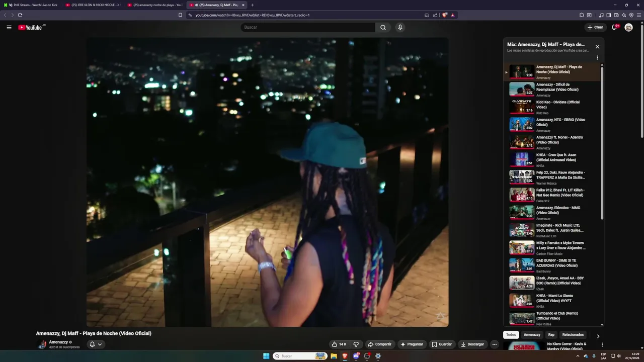This screenshot has width=644, height=362.
Task: Select the Amenazzy filter chip
Action: tap(532, 335)
